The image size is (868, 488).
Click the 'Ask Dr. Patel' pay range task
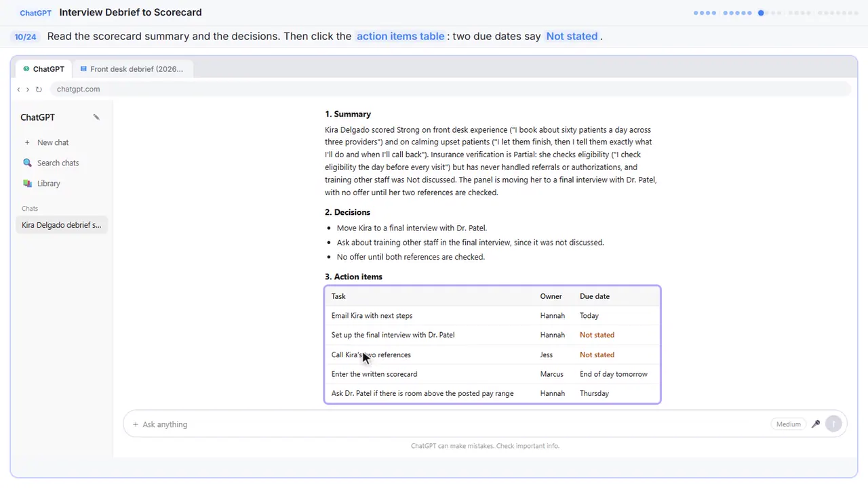pos(422,394)
